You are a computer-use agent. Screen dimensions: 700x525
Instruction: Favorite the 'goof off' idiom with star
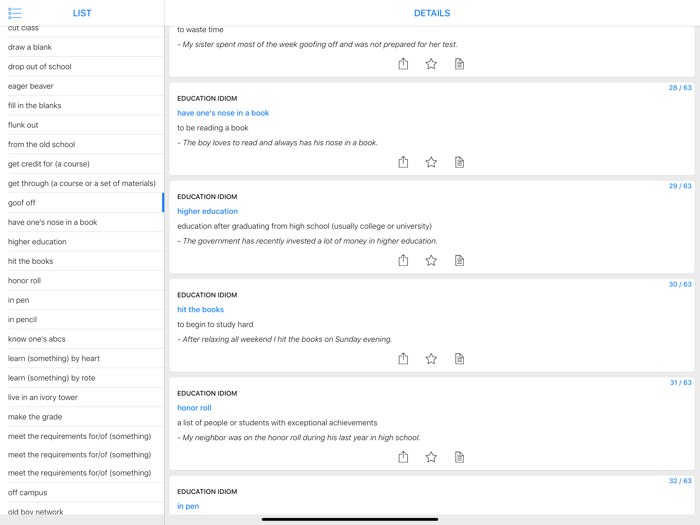(431, 64)
